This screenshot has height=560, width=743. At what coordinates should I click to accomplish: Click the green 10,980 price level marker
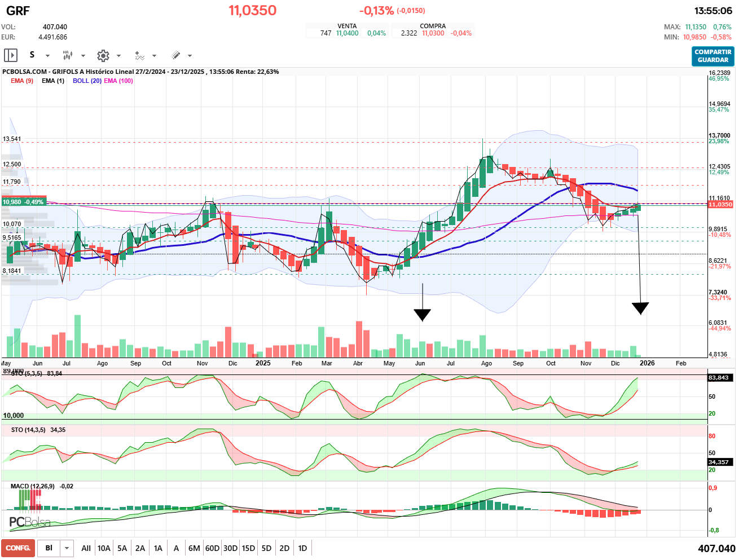click(x=23, y=202)
